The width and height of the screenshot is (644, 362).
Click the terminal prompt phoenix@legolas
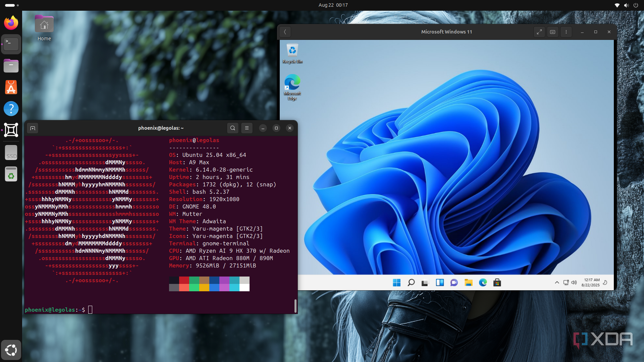[x=50, y=310]
